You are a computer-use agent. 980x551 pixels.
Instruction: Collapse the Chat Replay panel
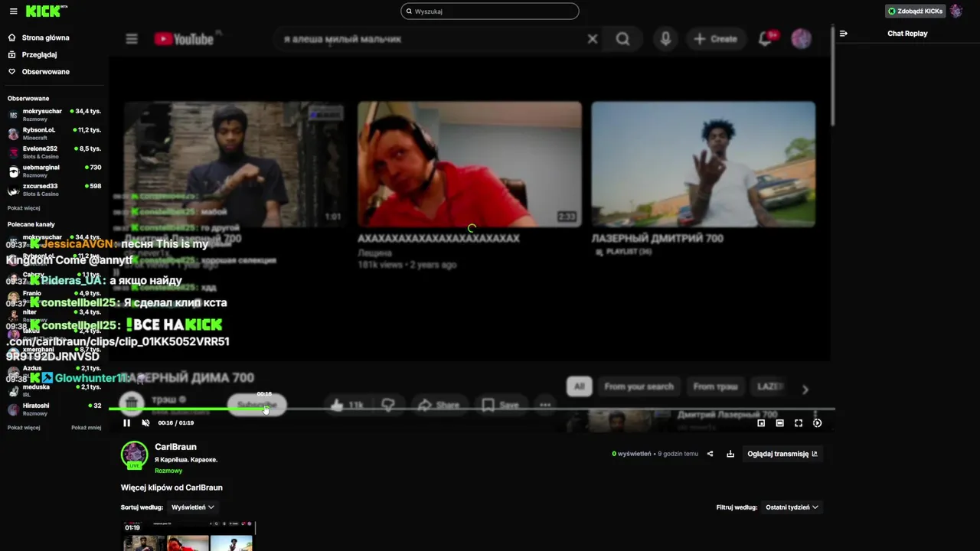pos(844,34)
